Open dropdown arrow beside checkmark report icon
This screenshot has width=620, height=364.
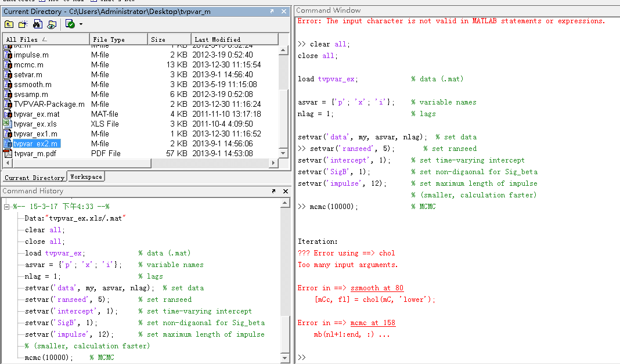tap(81, 24)
